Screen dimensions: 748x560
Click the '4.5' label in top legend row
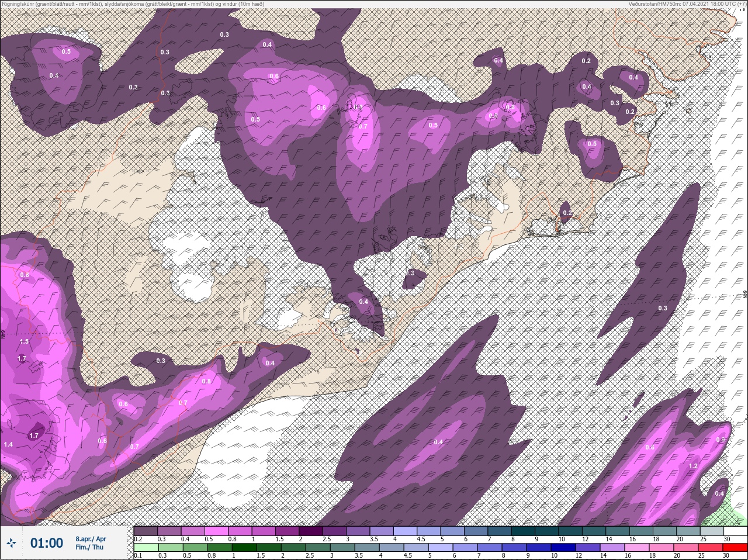coord(421,539)
